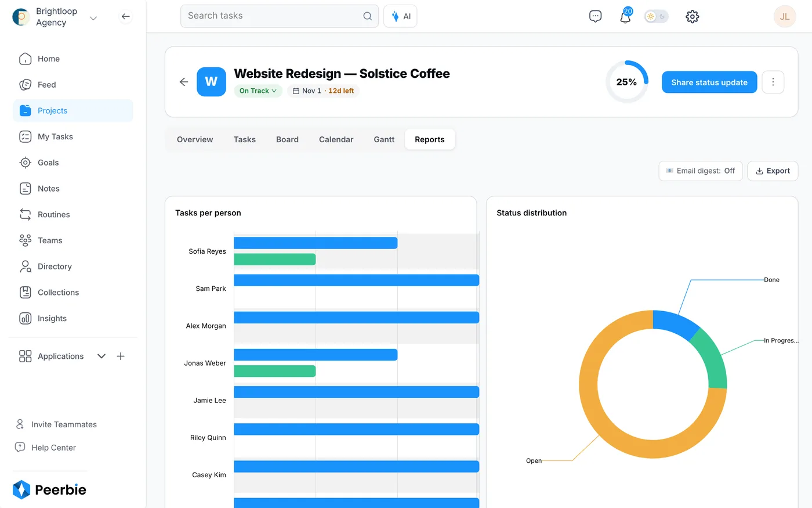Switch to the Overview tab

point(195,139)
